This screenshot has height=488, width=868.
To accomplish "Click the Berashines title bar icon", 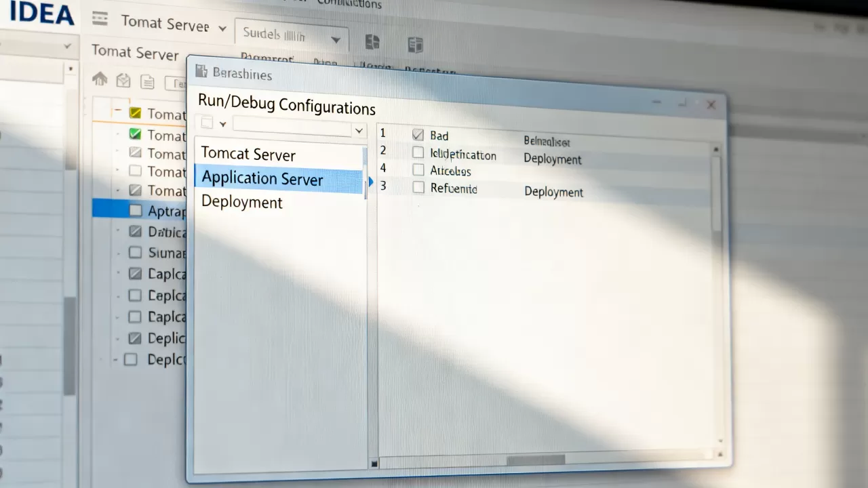I will pos(201,71).
